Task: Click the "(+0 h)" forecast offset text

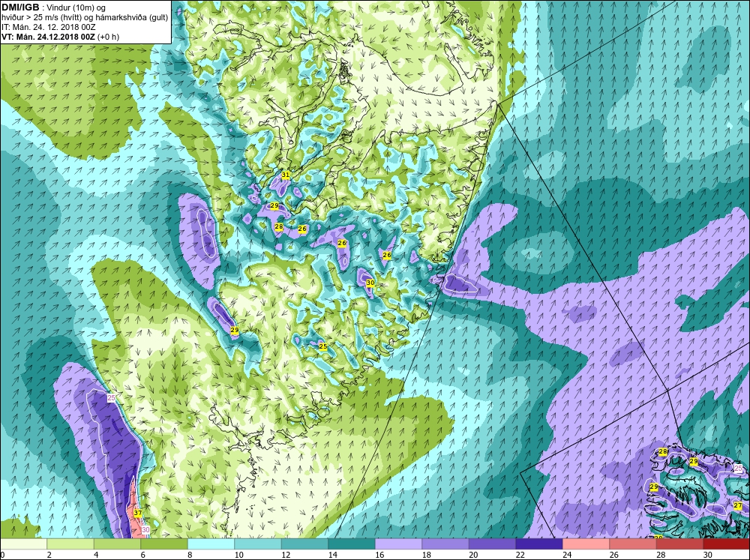Action: point(109,37)
